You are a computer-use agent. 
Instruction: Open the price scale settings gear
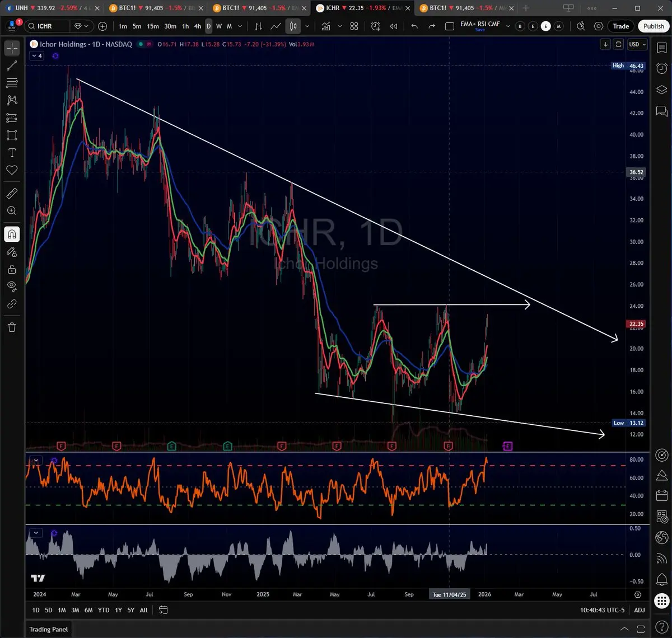(x=638, y=594)
